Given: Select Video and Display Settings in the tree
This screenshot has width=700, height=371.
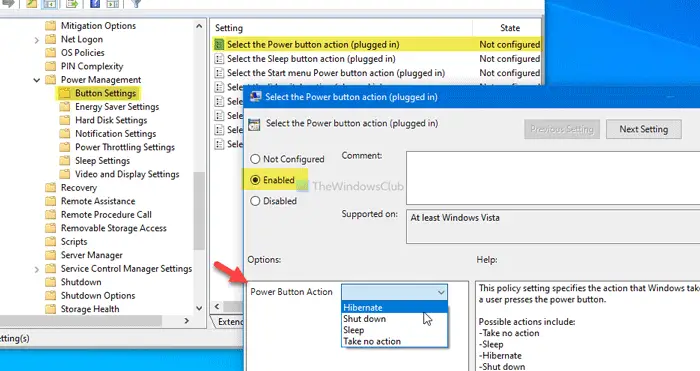Looking at the screenshot, I should pos(127,174).
